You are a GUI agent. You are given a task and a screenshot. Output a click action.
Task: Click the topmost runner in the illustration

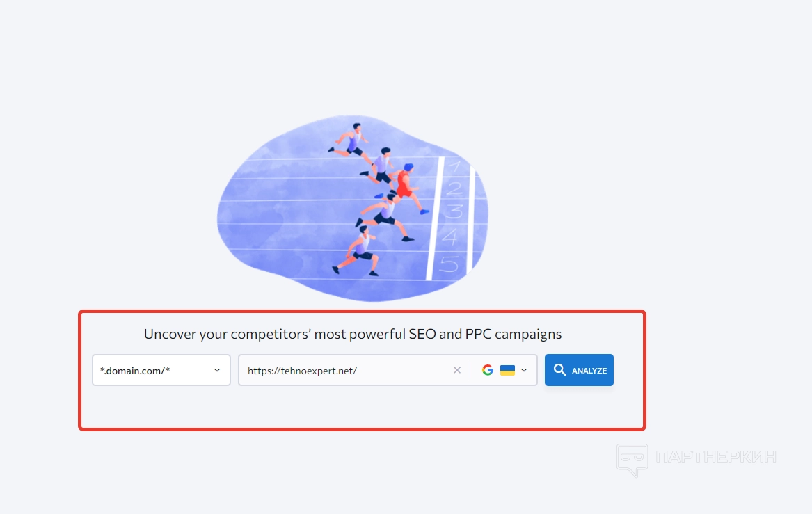tap(353, 140)
